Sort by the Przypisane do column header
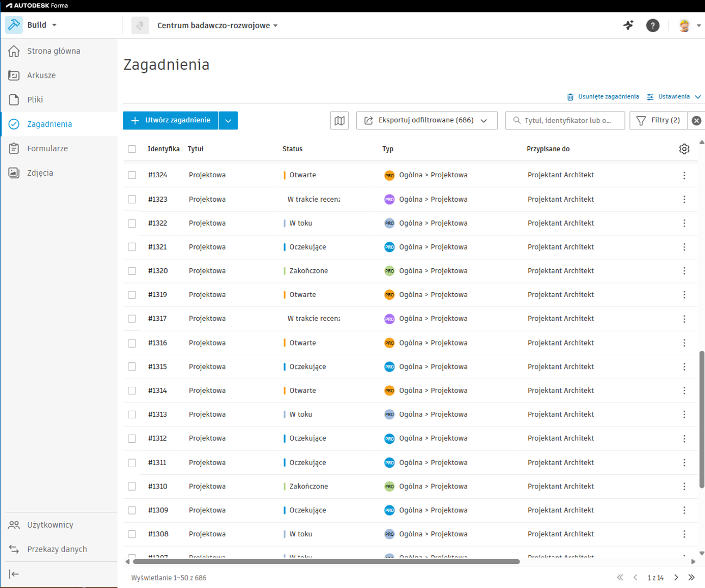The image size is (705, 588). (548, 149)
